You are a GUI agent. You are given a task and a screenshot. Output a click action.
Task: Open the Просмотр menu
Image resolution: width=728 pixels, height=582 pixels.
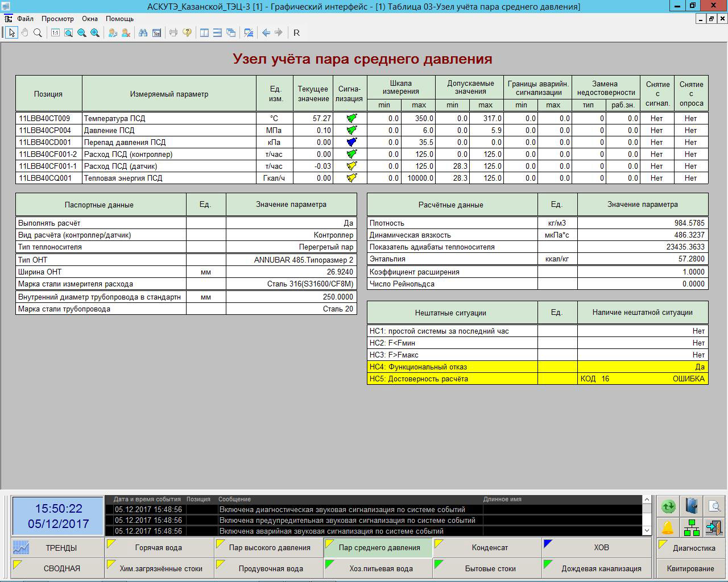(x=57, y=19)
